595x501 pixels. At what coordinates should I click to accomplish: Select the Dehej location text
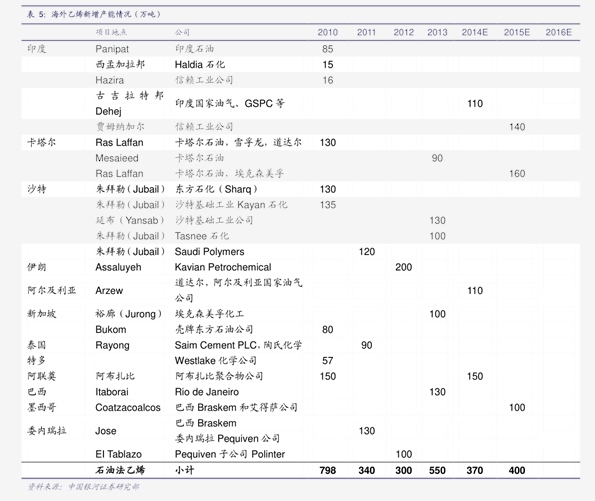pos(109,111)
